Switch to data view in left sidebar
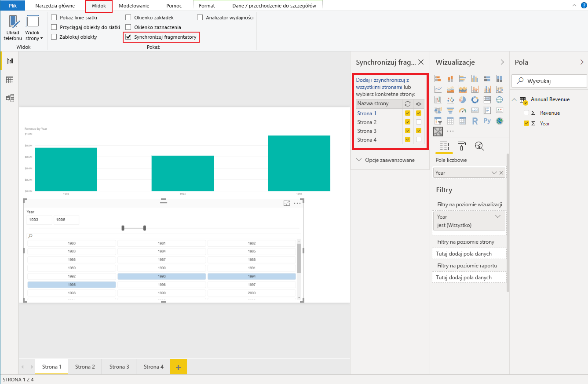This screenshot has height=384, width=588. point(10,80)
